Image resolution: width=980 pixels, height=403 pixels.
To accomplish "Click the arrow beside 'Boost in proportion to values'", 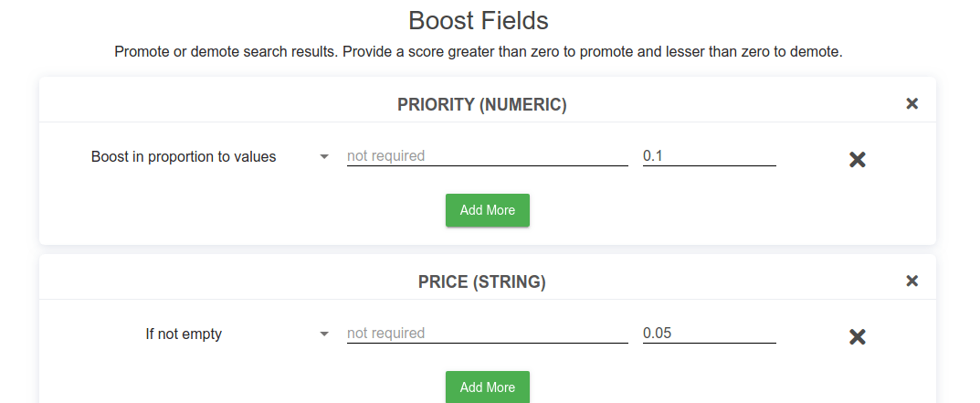I will [x=323, y=157].
